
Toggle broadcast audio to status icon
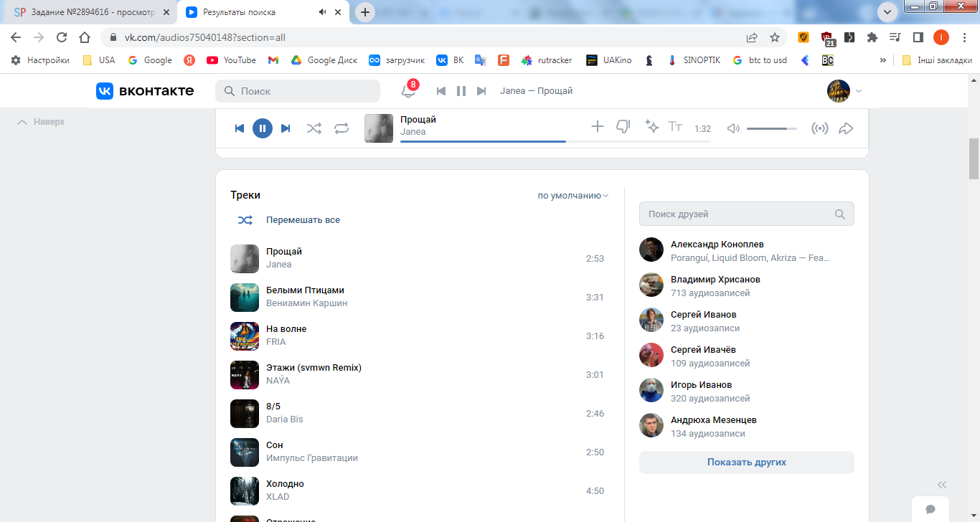pyautogui.click(x=819, y=128)
